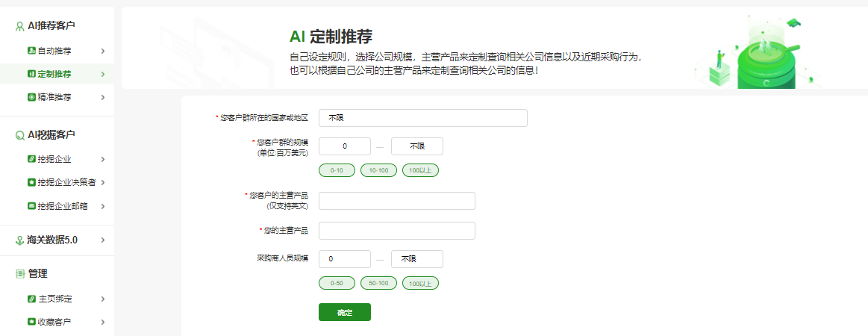Click the 海关数据5.0 anchor icon
This screenshot has height=336, width=868.
coord(20,240)
